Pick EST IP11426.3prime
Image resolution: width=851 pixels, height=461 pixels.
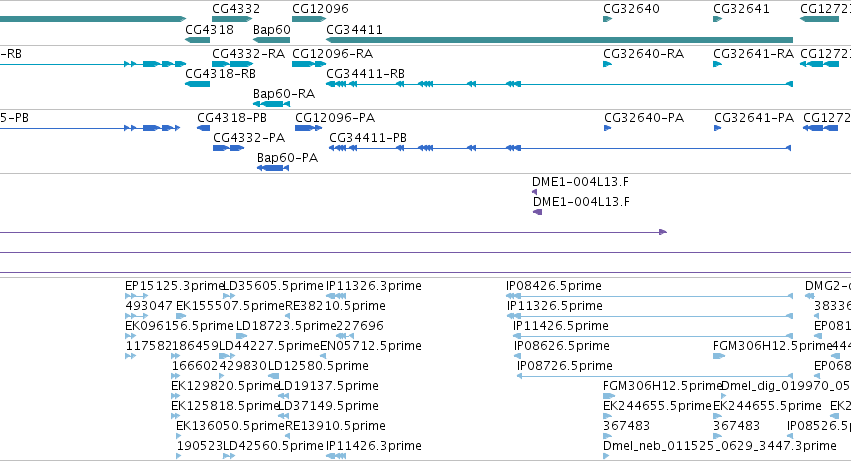tap(373, 447)
